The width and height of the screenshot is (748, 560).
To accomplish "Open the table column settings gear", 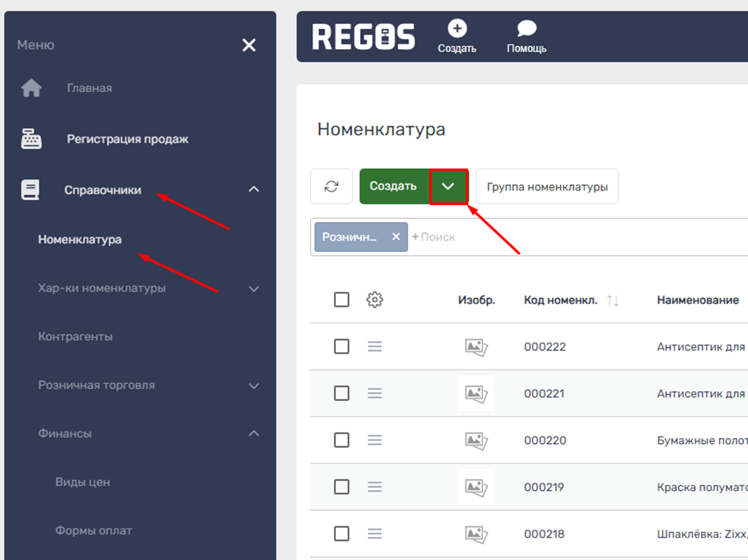I will [375, 300].
